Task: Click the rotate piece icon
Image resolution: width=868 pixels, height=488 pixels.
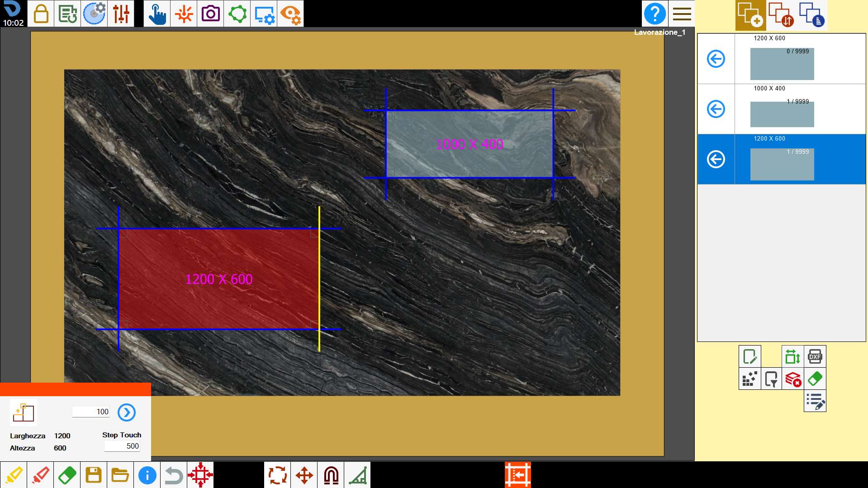Action: [277, 475]
